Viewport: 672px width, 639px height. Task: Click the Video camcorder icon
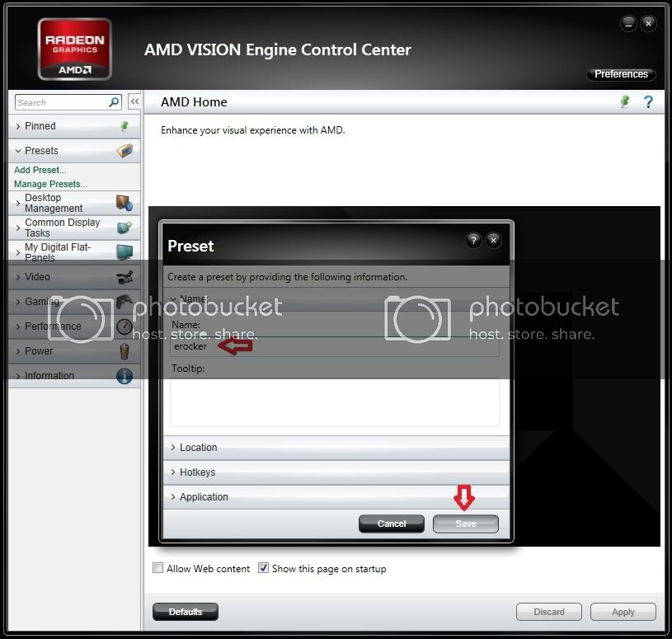(125, 277)
